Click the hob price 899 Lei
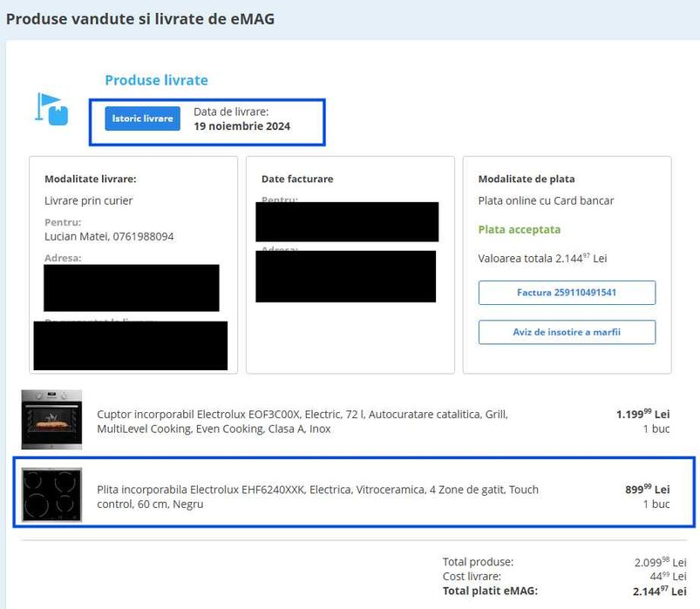This screenshot has width=700, height=609. (648, 489)
